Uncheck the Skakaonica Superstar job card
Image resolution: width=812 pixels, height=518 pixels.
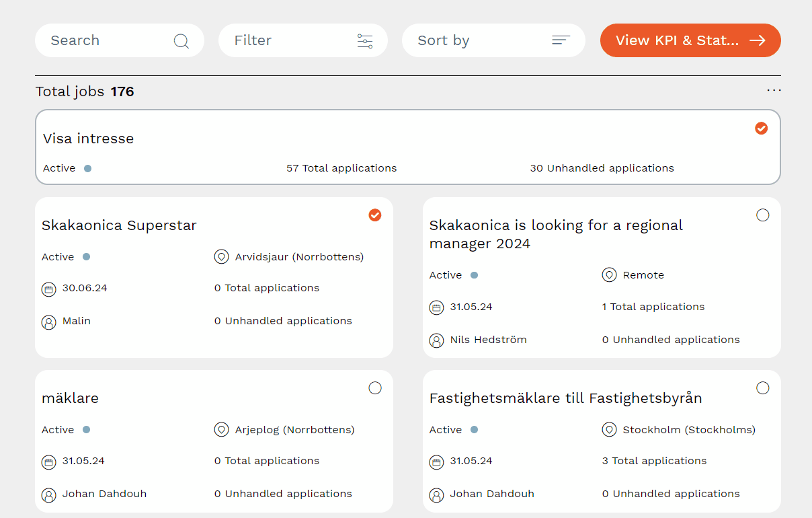(375, 215)
